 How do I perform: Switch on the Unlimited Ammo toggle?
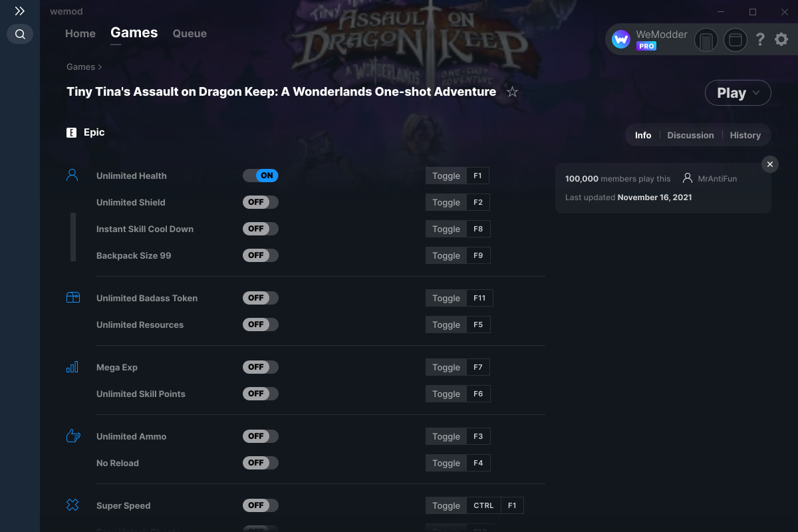pos(261,436)
